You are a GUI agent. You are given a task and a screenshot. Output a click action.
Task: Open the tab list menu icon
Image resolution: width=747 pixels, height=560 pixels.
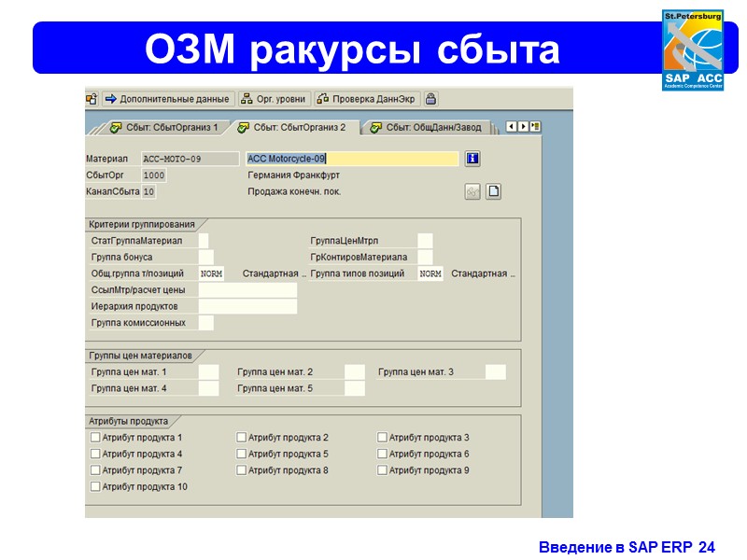point(535,127)
